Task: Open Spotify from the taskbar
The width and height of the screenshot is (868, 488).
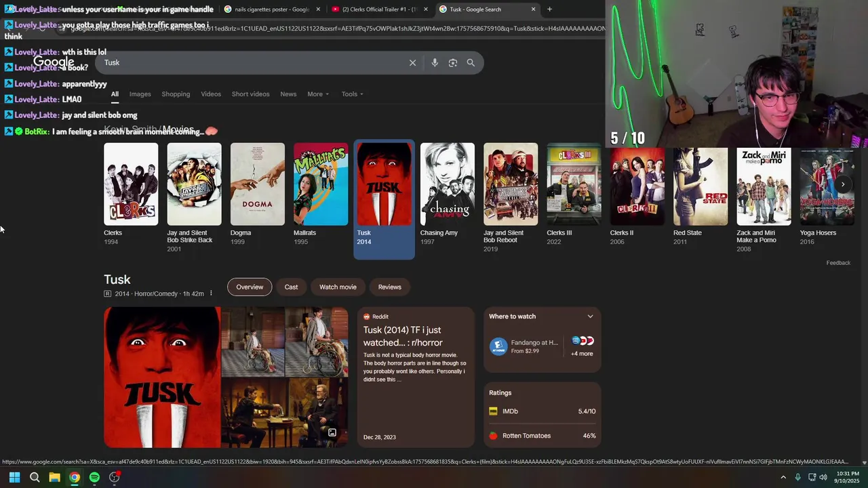Action: tap(94, 477)
